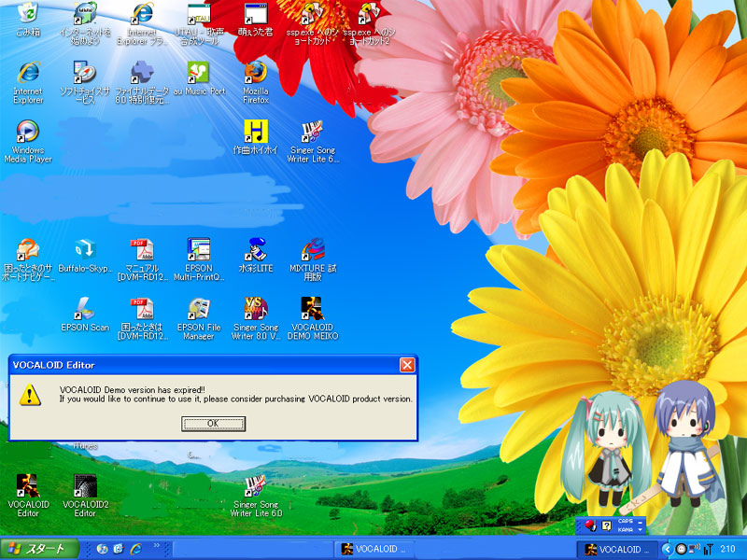The width and height of the screenshot is (747, 560).
Task: Open the スタート menu button
Action: tap(39, 549)
